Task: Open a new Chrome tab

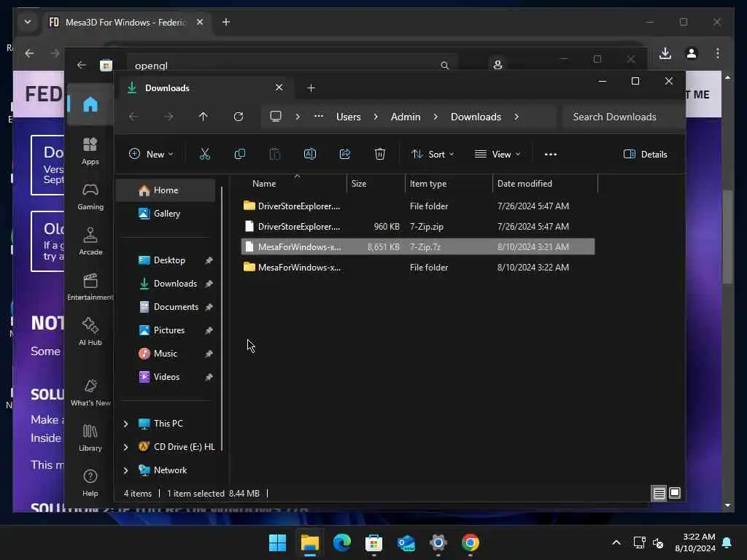Action: point(226,22)
